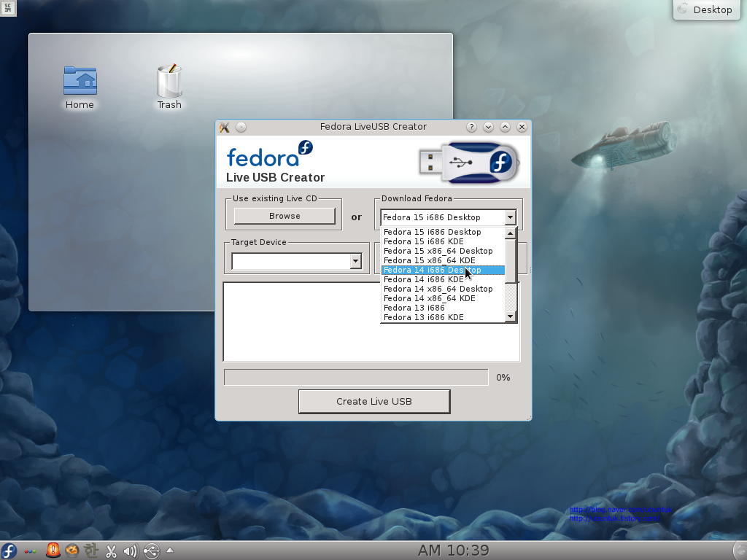Viewport: 747px width, 560px height.
Task: Close the Fedora LiveUSB Creator window
Action: coord(522,127)
